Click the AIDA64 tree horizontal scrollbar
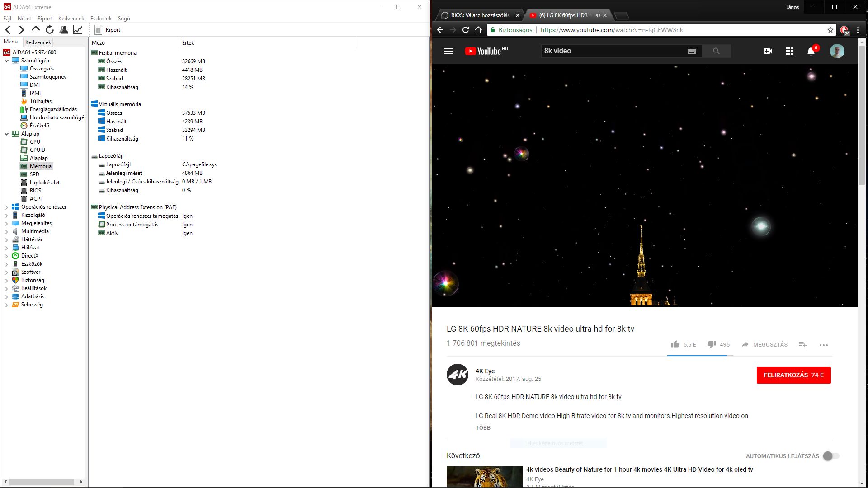 tap(42, 482)
